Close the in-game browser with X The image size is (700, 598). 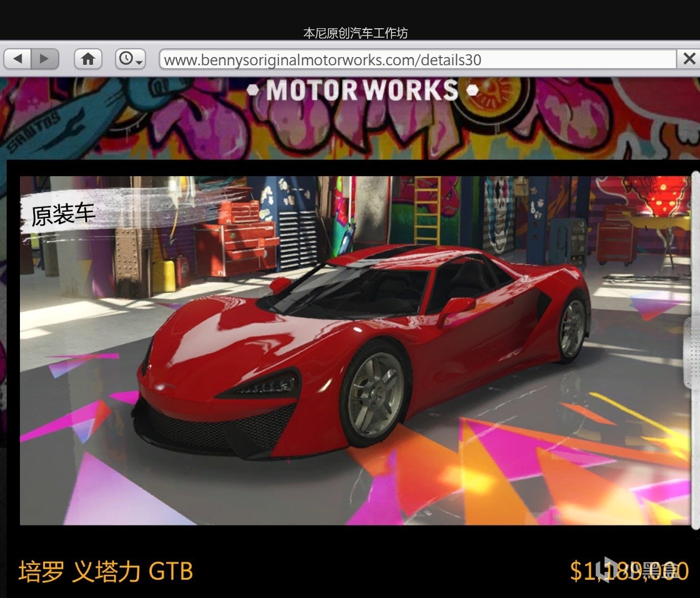coord(689,59)
